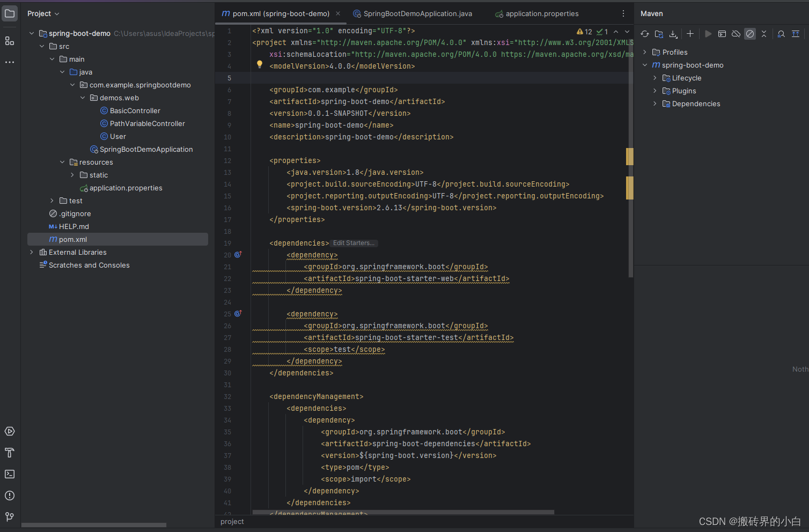Go to previous highlighted error arrow
Screen dimensions: 809x532
click(616, 32)
